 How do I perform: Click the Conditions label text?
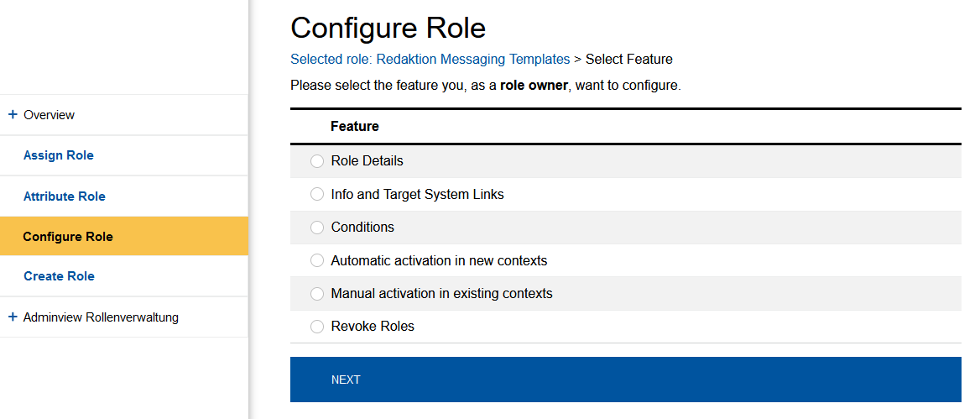pos(362,228)
